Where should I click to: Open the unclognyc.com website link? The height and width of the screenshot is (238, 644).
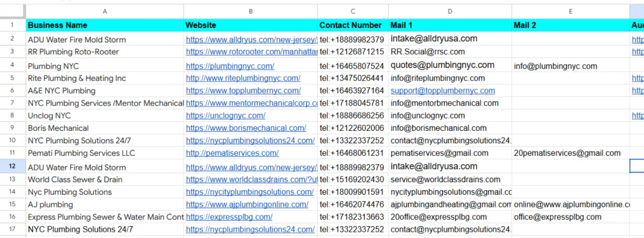(226, 115)
